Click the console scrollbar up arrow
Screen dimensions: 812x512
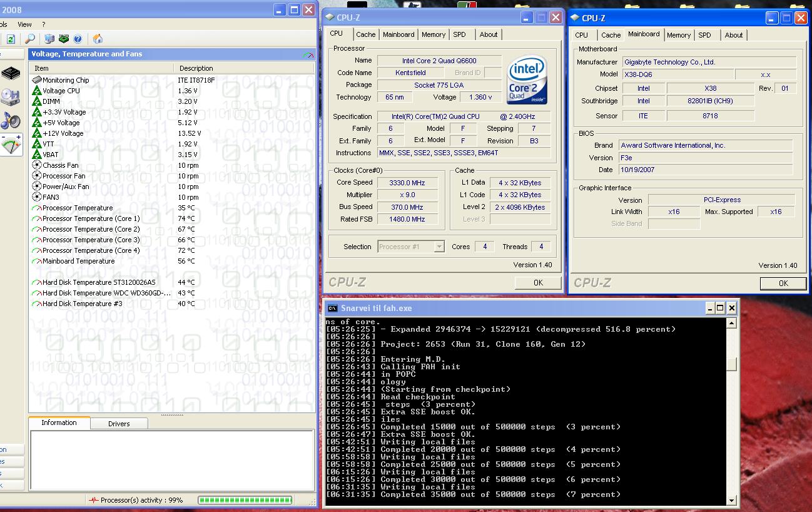[x=732, y=323]
